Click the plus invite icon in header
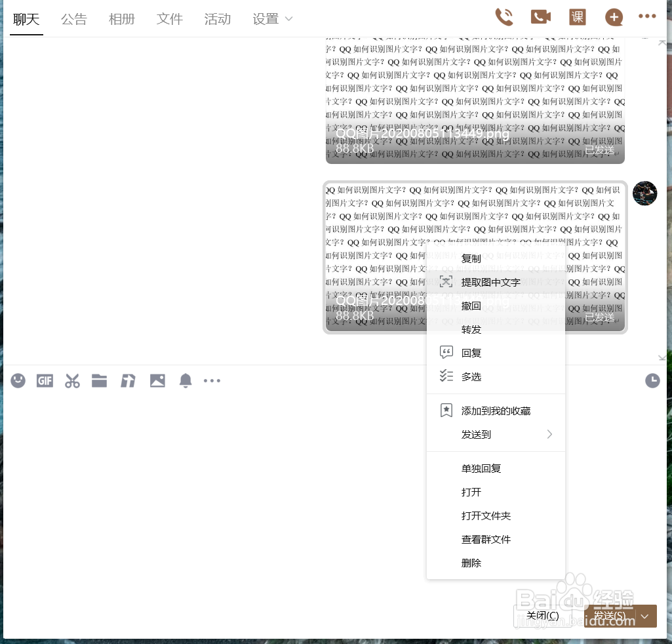The width and height of the screenshot is (672, 644). (x=614, y=17)
